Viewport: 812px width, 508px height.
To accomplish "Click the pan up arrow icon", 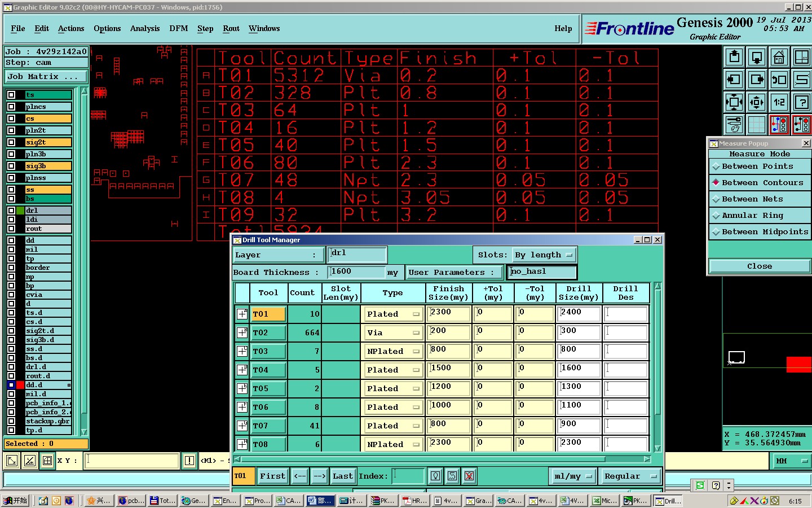I will tap(734, 57).
